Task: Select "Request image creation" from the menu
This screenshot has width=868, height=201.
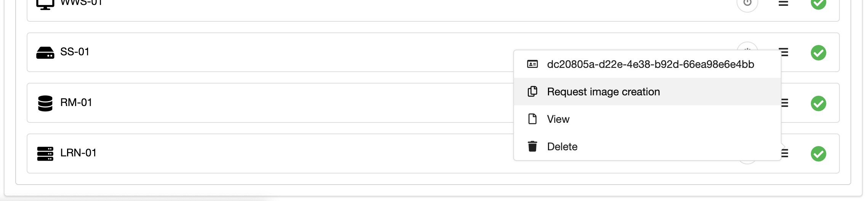Action: [x=603, y=92]
